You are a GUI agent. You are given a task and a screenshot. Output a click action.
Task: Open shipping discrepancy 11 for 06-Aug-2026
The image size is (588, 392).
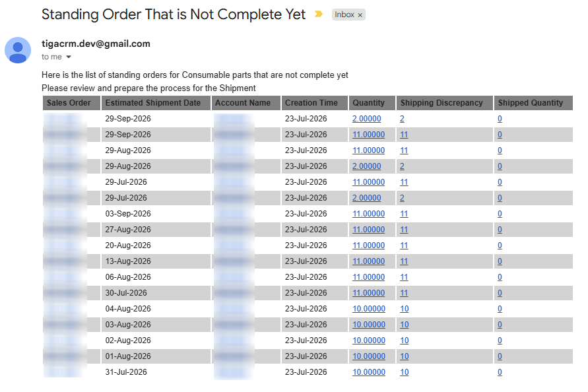point(404,277)
